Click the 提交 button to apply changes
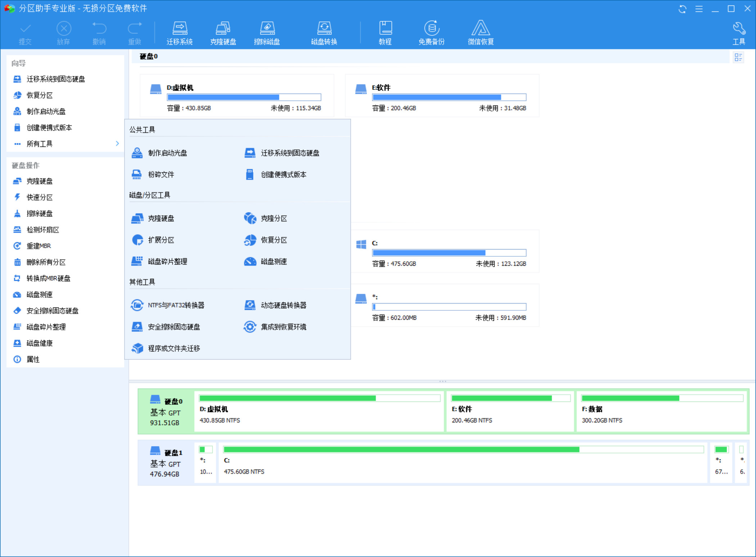756x557 pixels. [25, 32]
